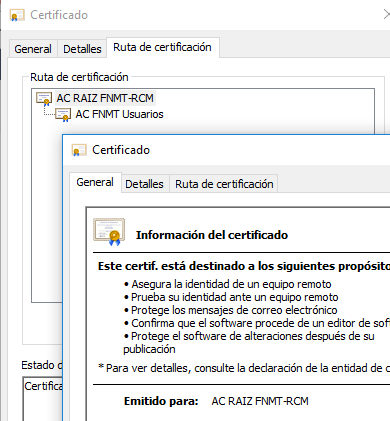
Task: Select AC RAIZ FNMT-RCM tree node
Action: coord(105,98)
